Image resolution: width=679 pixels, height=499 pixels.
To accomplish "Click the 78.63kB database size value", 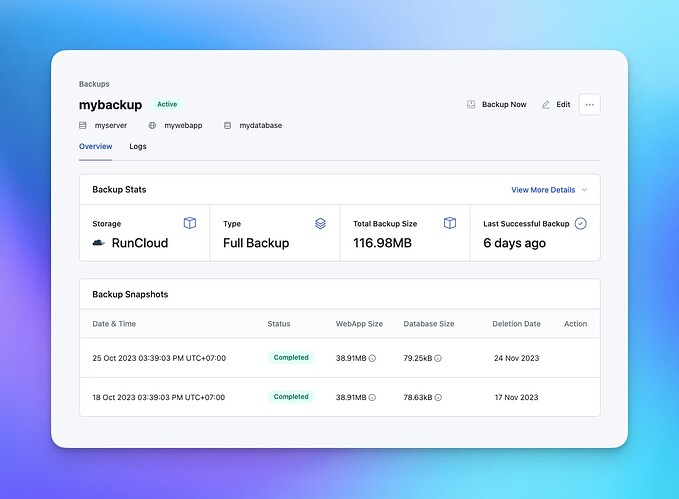I will tap(417, 397).
